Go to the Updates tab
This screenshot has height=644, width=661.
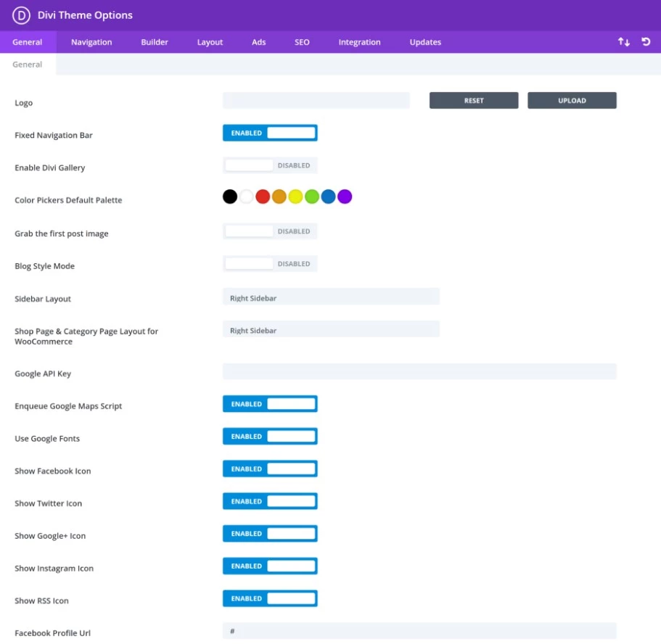[x=425, y=42]
